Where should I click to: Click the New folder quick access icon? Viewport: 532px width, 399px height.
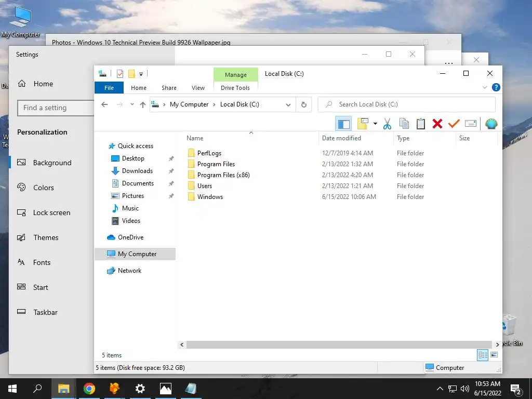click(131, 74)
